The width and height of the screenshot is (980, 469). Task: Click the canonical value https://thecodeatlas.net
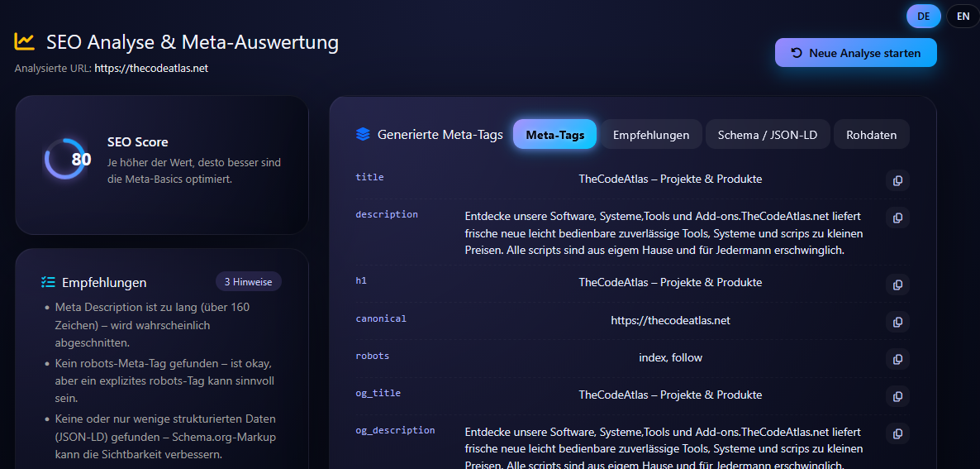671,320
